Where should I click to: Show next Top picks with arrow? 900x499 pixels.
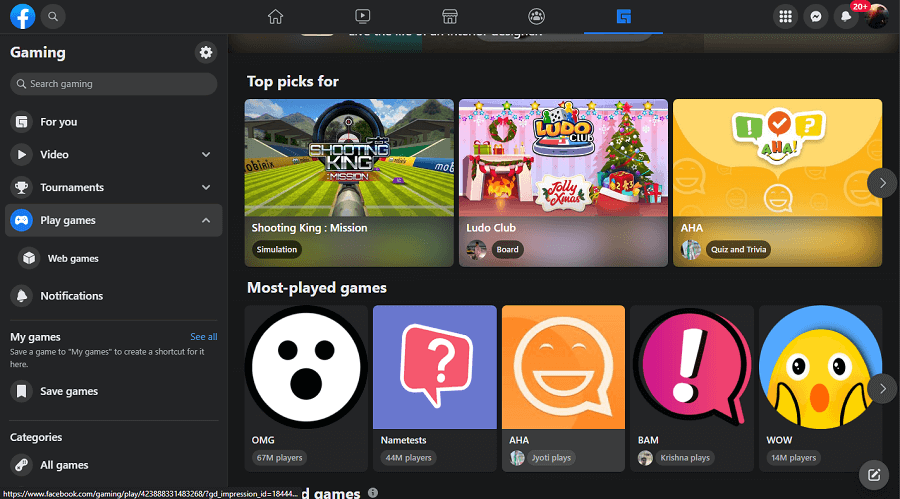click(x=882, y=183)
